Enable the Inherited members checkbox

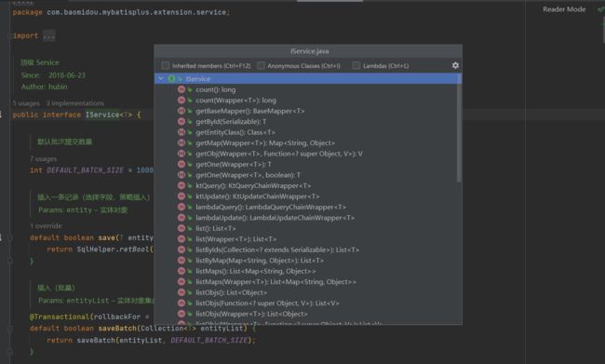point(166,65)
